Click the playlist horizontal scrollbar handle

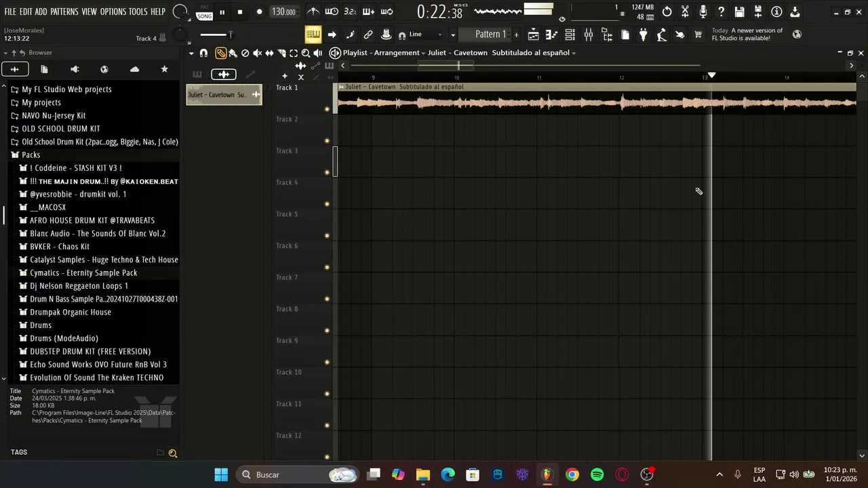click(x=446, y=65)
